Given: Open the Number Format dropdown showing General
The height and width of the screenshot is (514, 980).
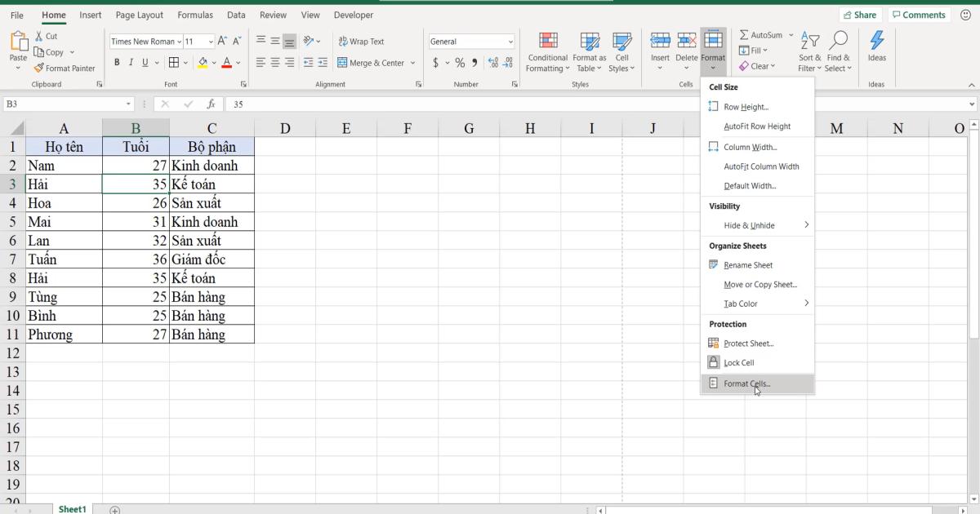Looking at the screenshot, I should click(x=471, y=41).
